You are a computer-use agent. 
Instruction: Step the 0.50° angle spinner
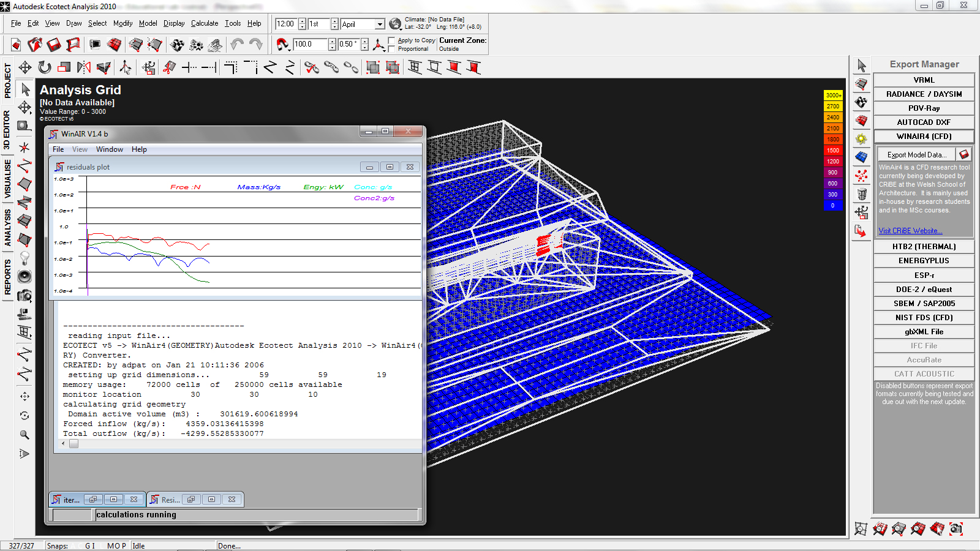click(364, 44)
